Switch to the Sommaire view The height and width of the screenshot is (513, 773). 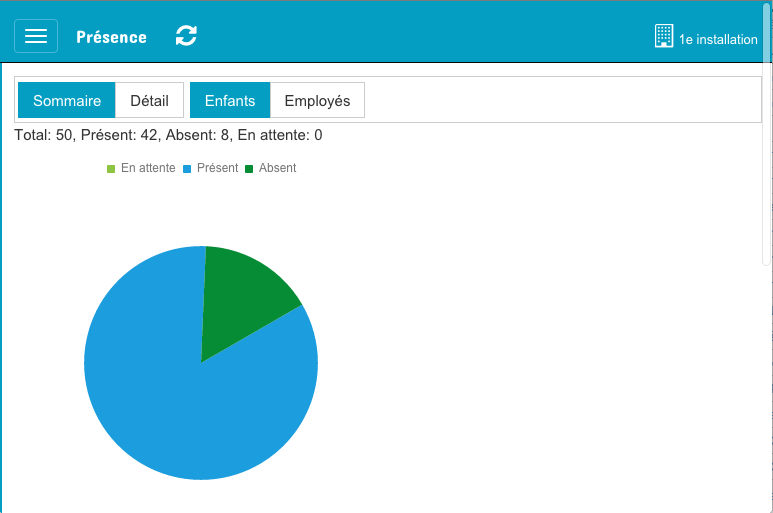67,101
